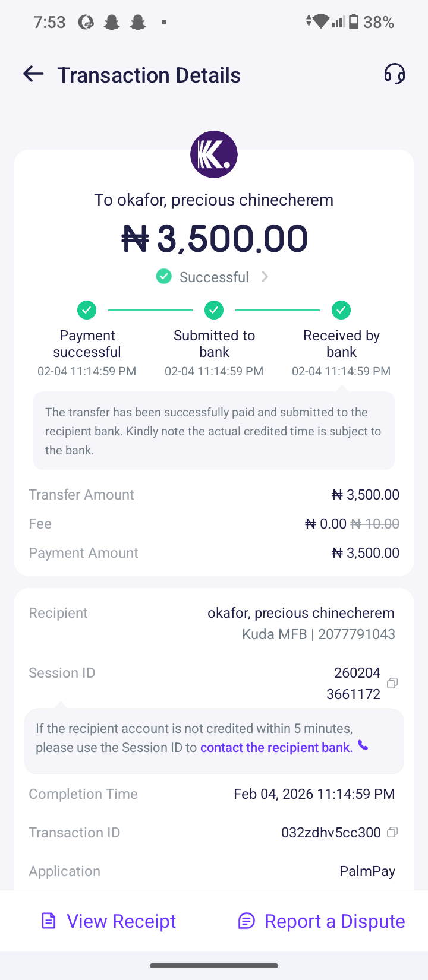Tap the View Receipt document icon
Image resolution: width=428 pixels, height=980 pixels.
click(49, 921)
